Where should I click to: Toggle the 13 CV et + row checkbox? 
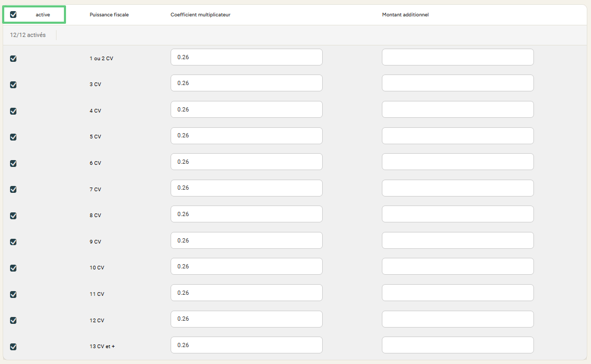(13, 347)
